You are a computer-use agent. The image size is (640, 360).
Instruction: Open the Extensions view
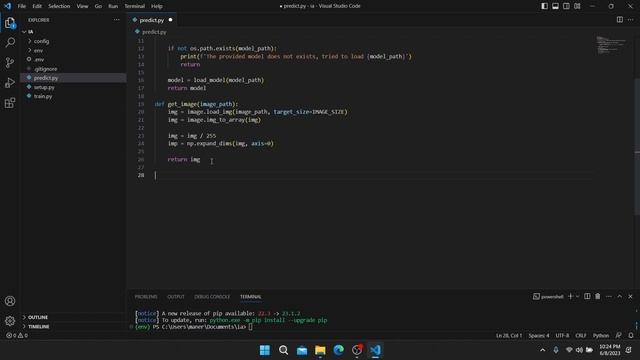point(10,102)
